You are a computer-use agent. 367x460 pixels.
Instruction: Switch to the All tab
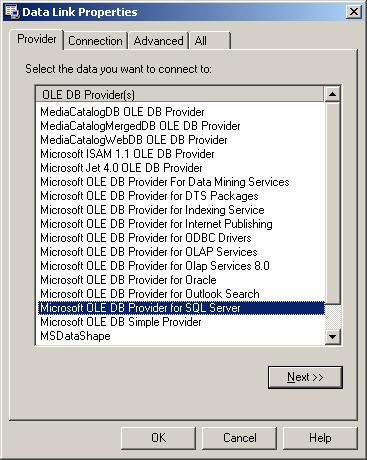pos(210,41)
